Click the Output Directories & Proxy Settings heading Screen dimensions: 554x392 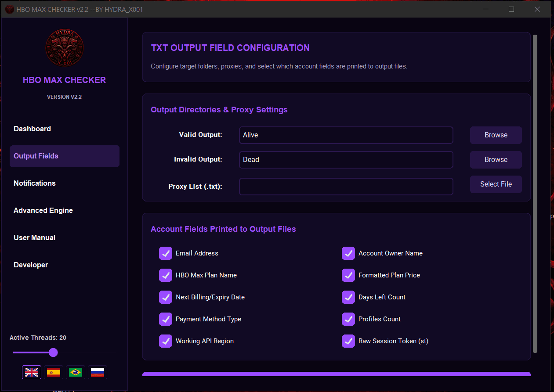(x=219, y=110)
